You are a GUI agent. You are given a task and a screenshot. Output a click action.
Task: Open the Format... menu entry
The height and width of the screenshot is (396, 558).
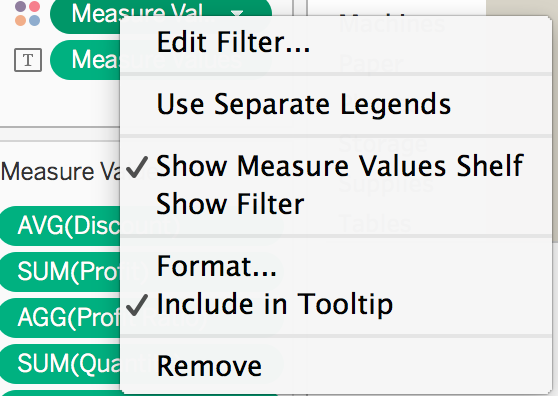click(x=216, y=266)
